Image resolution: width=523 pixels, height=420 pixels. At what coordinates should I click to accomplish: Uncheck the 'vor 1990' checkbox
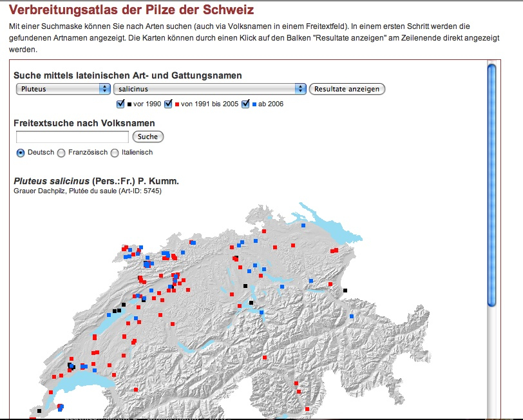[120, 104]
